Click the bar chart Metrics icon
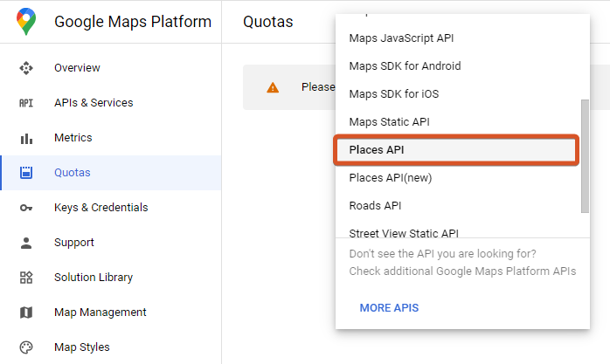Image resolution: width=610 pixels, height=364 pixels. click(x=26, y=138)
